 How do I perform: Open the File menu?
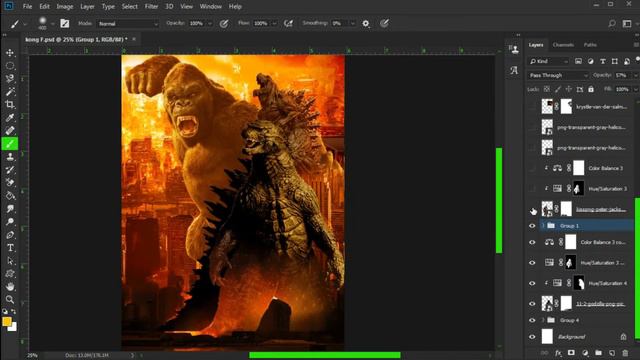pos(27,7)
